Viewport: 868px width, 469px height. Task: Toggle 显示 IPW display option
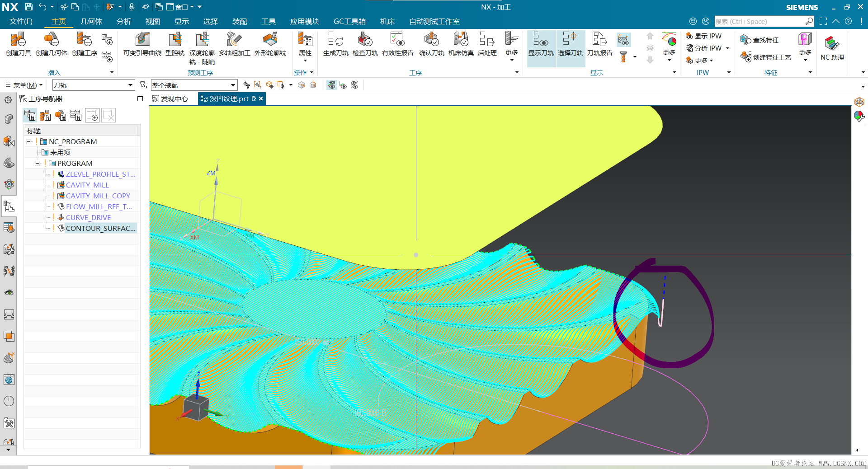[704, 36]
